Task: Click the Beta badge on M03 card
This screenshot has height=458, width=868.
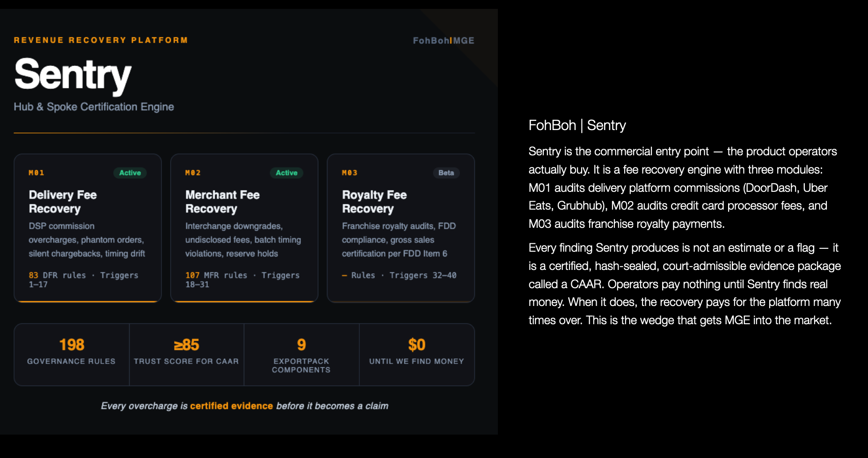Action: tap(446, 173)
